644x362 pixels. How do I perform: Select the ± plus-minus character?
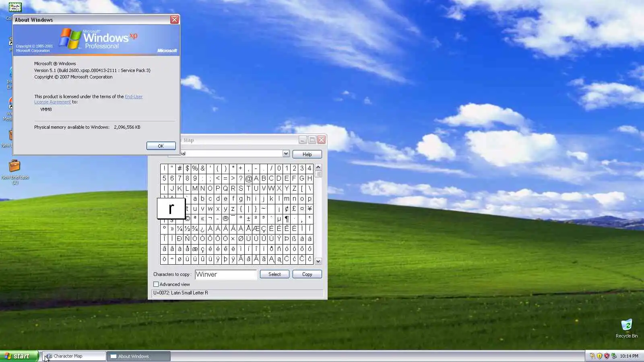coord(248,218)
